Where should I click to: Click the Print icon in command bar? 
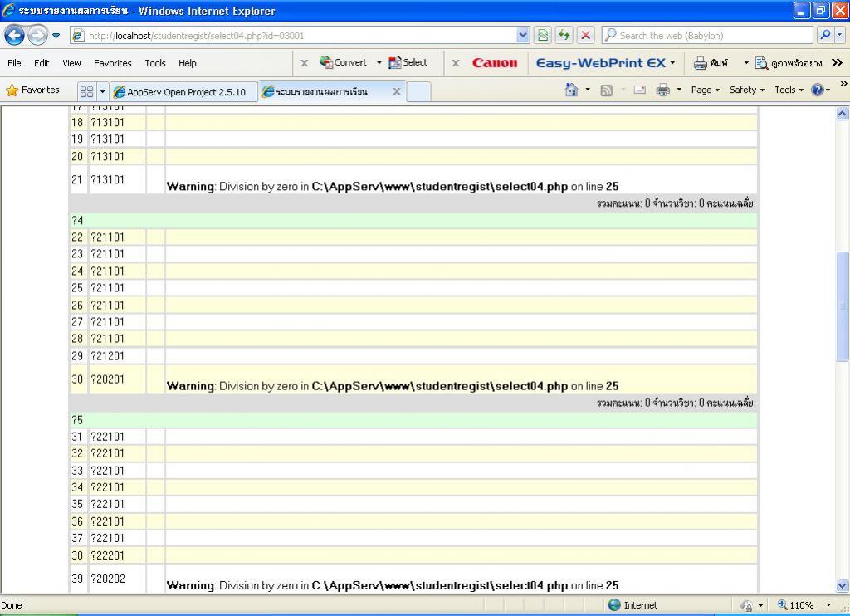[x=662, y=90]
